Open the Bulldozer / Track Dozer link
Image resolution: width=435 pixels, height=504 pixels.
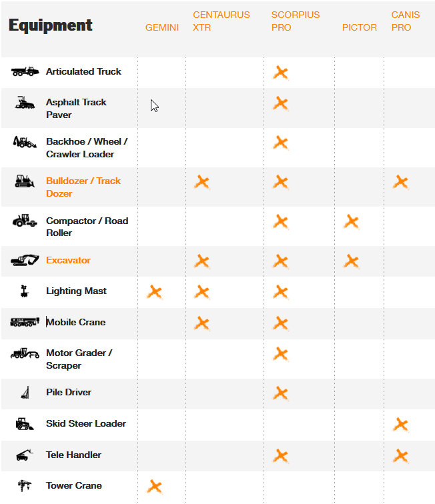(x=83, y=187)
